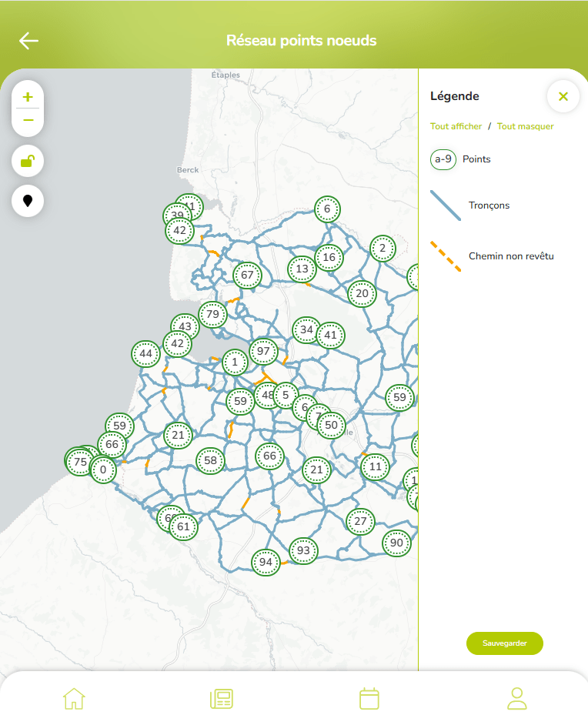Center map on my location pin
Image resolution: width=588 pixels, height=725 pixels.
tap(28, 201)
